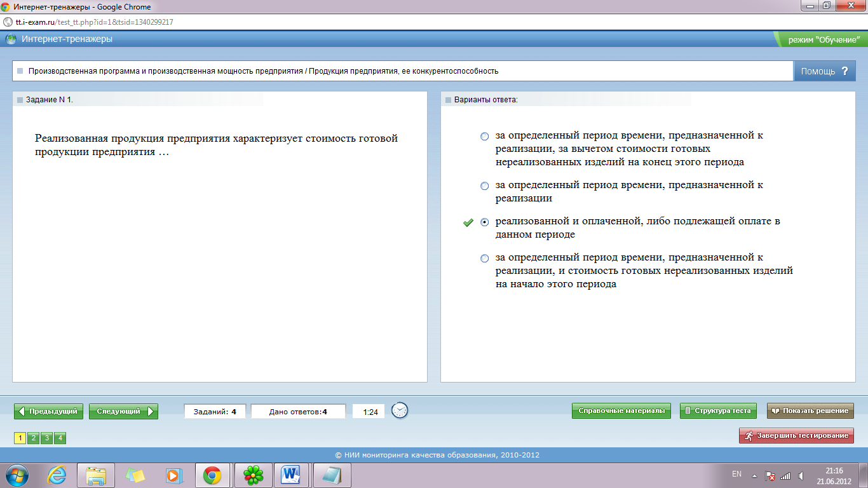Viewport: 868px width, 488px height.
Task: Click the network signal tray icon
Action: (785, 475)
